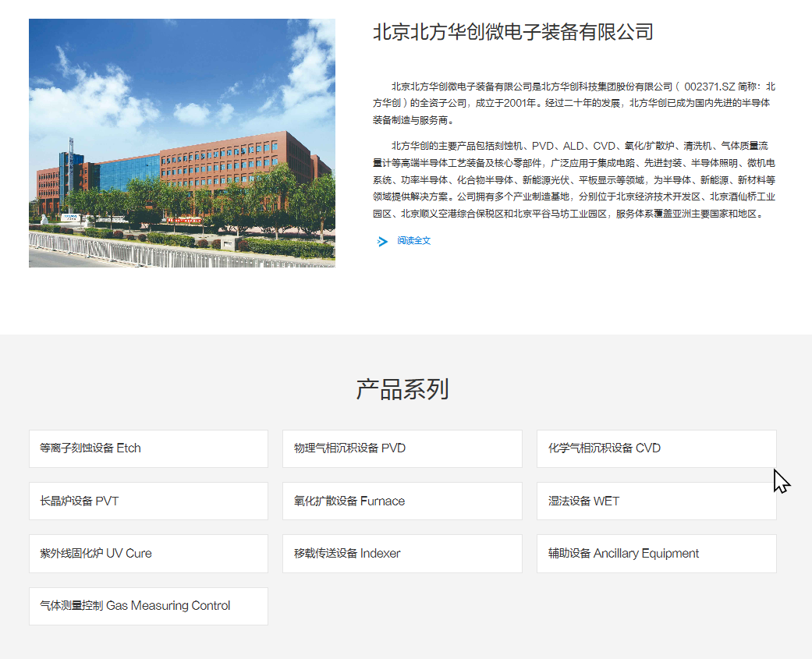Click the double-arrow icon beside 阅读全文
The width and height of the screenshot is (812, 659).
tap(382, 241)
